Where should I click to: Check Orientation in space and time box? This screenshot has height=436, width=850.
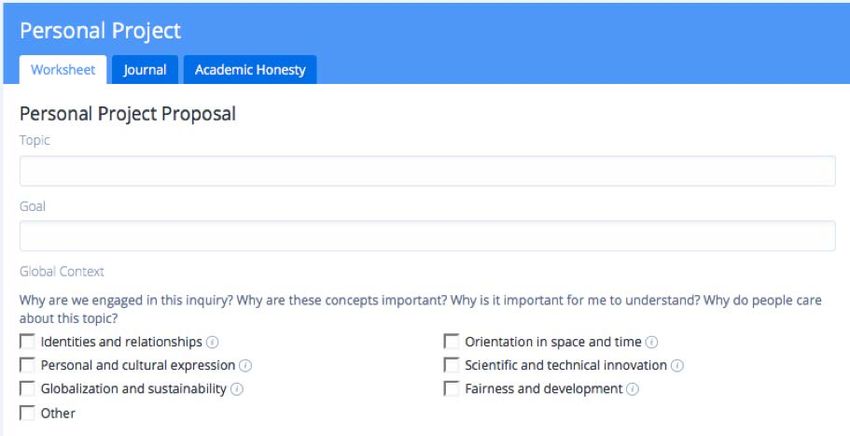pyautogui.click(x=451, y=341)
